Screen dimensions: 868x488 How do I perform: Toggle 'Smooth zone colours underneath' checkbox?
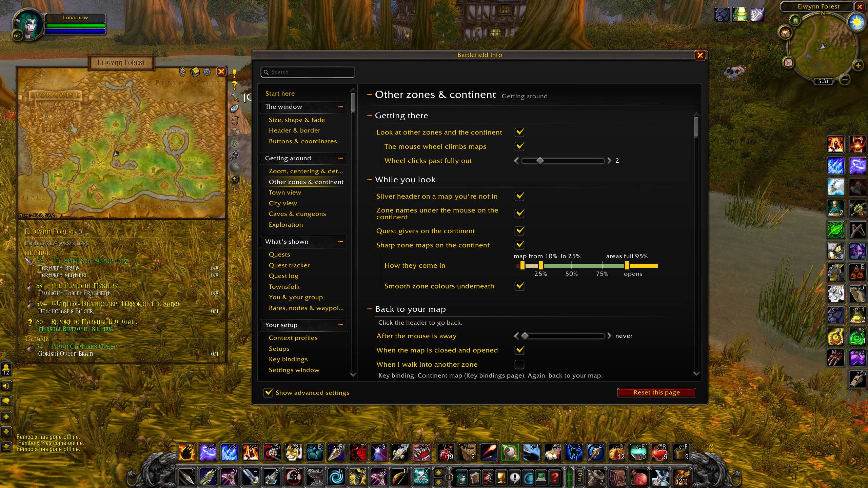pos(519,286)
